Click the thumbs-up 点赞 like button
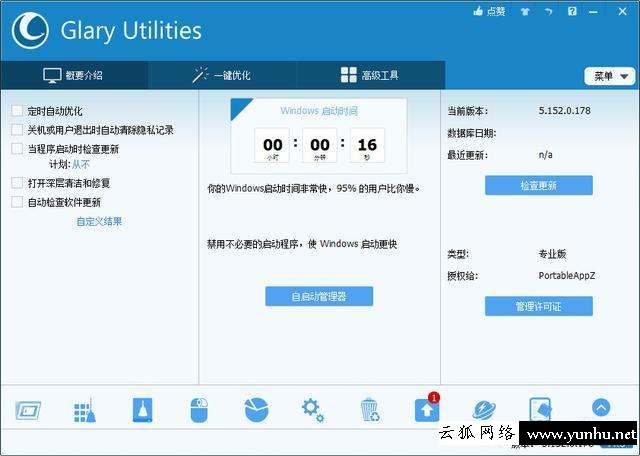This screenshot has height=456, width=640. [489, 11]
